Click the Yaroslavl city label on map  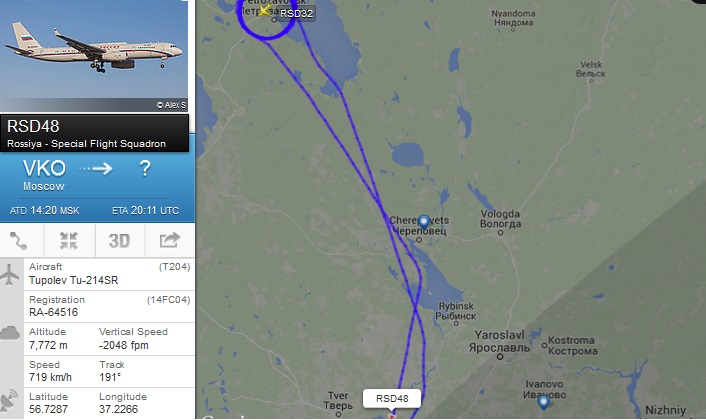[x=499, y=341]
